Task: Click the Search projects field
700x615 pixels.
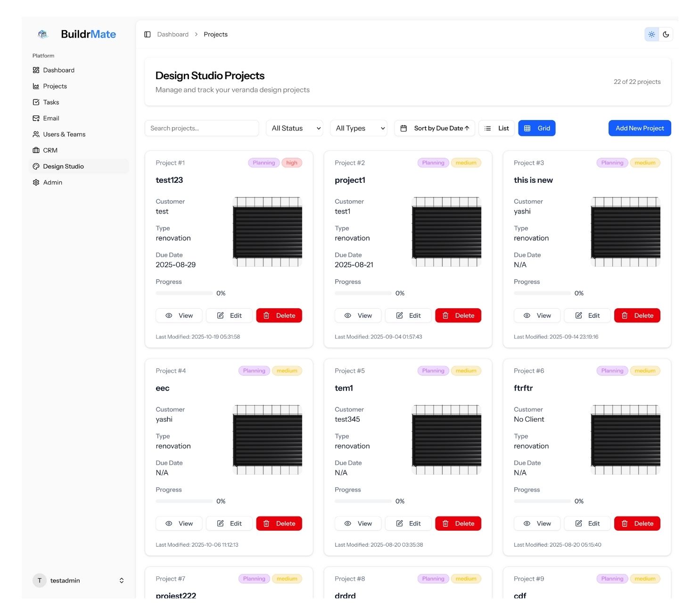Action: [202, 128]
